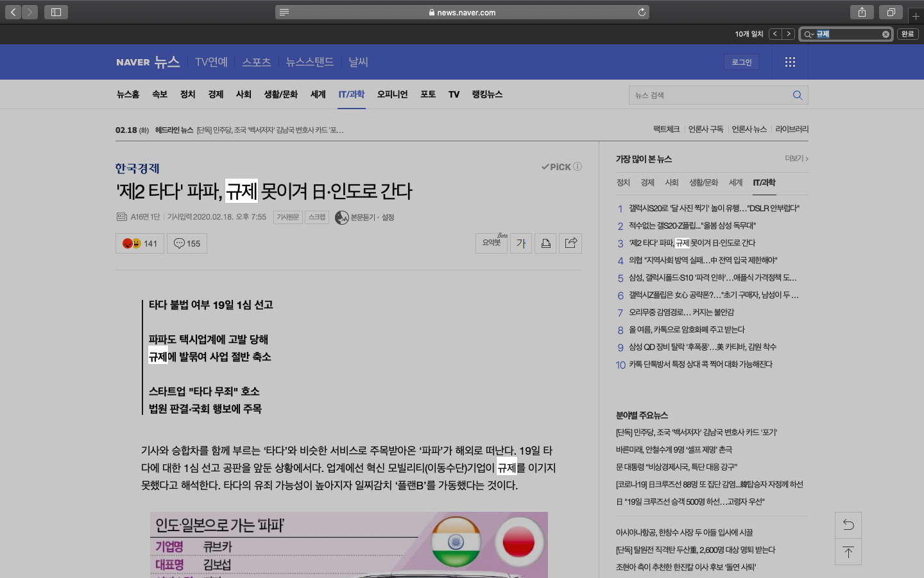
Task: Open the Safari share menu
Action: pyautogui.click(x=862, y=12)
